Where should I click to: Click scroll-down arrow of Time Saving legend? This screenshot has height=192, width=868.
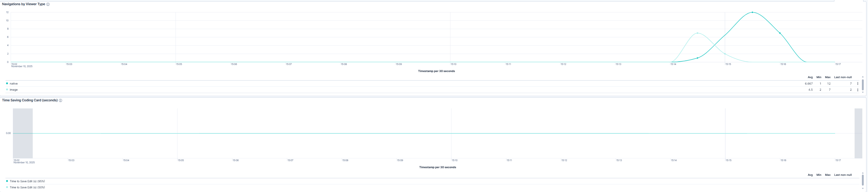point(863,189)
